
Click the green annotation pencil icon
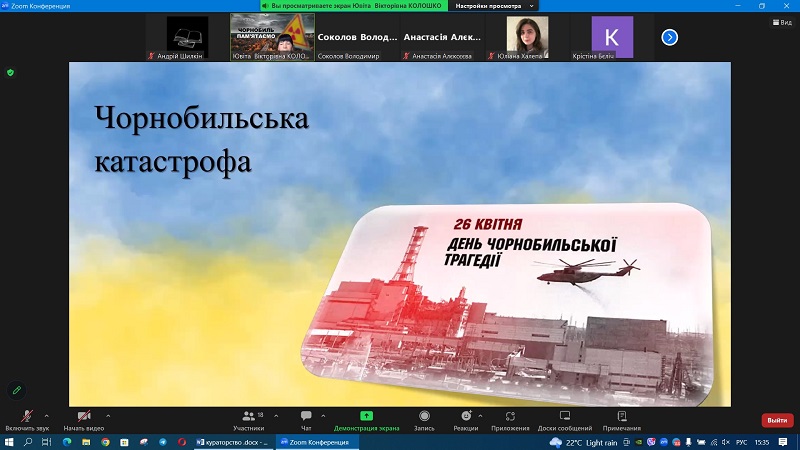pyautogui.click(x=16, y=390)
